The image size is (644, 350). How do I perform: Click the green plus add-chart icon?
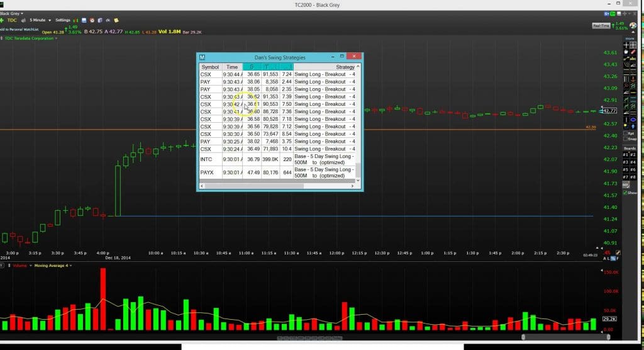pyautogui.click(x=2, y=20)
